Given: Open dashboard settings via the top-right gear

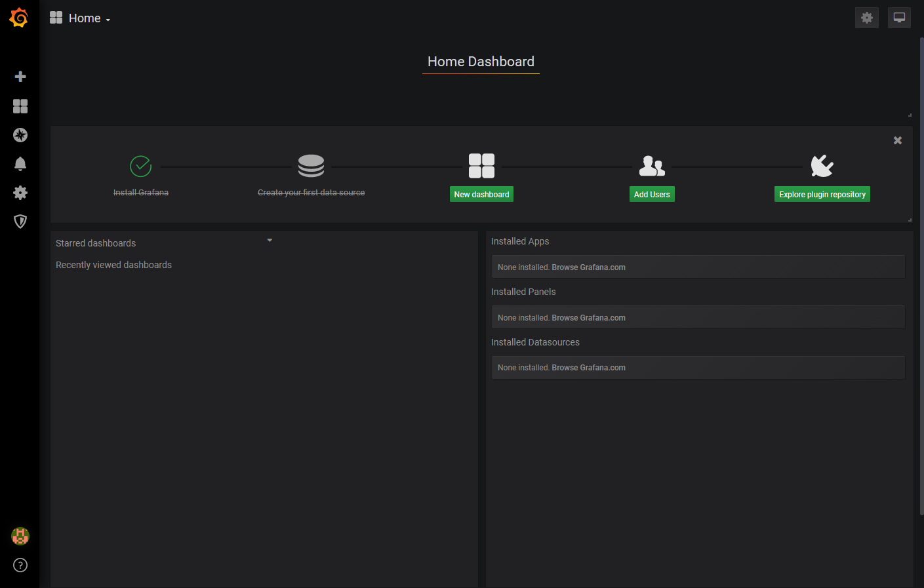Looking at the screenshot, I should [867, 18].
